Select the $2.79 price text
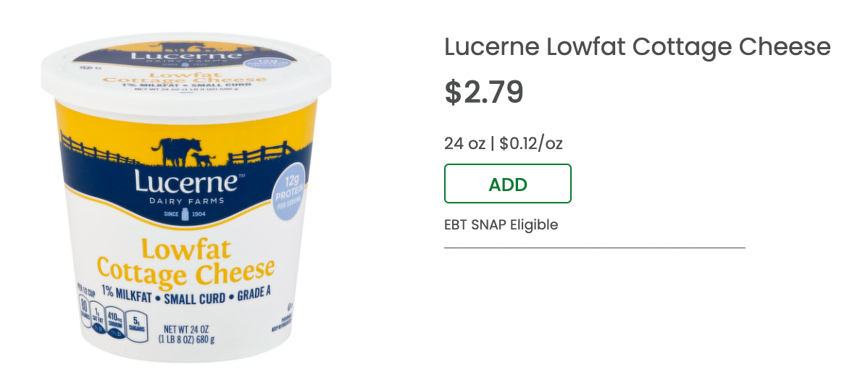This screenshot has width=868, height=388. [484, 93]
